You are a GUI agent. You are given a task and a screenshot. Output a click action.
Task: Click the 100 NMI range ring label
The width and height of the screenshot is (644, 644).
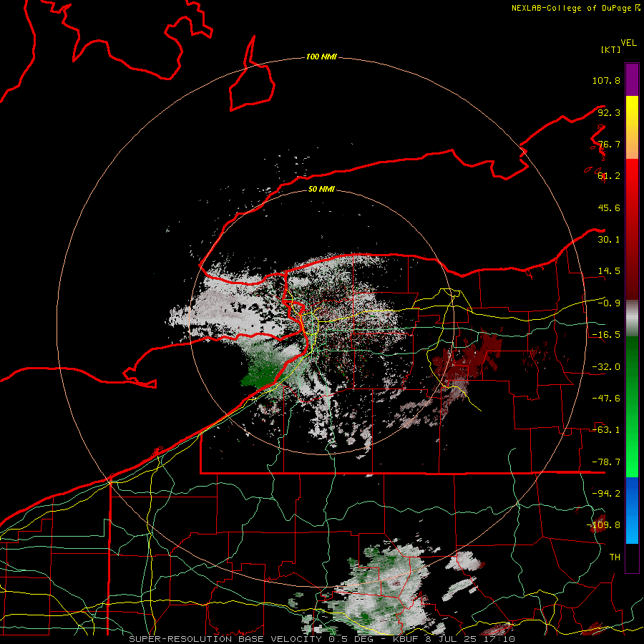(x=321, y=57)
